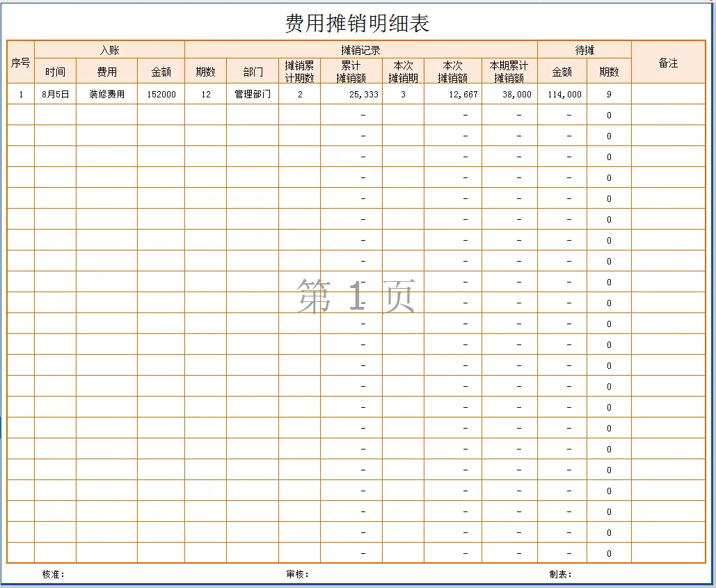This screenshot has width=716, height=588.
Task: Select the 摊销记录 group header
Action: pos(360,50)
